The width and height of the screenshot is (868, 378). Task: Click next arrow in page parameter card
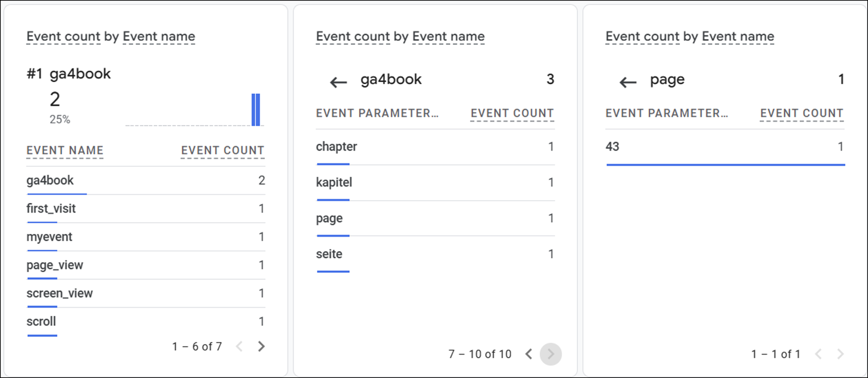840,354
